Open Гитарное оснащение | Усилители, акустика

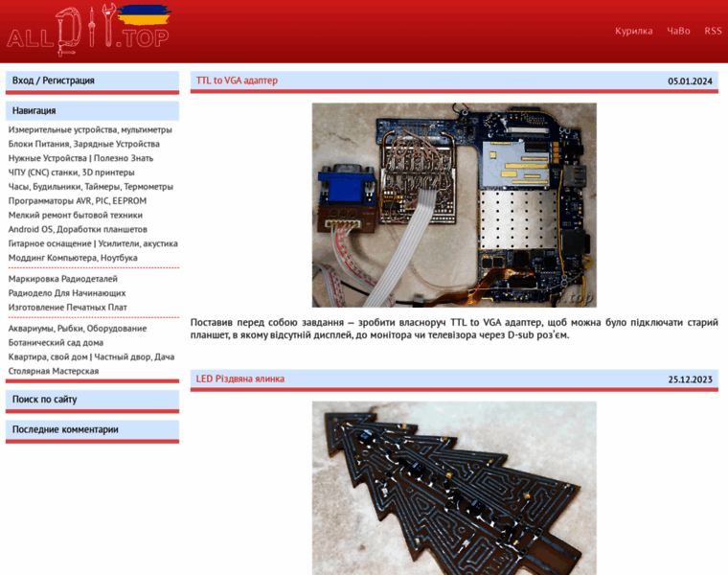[x=93, y=243]
